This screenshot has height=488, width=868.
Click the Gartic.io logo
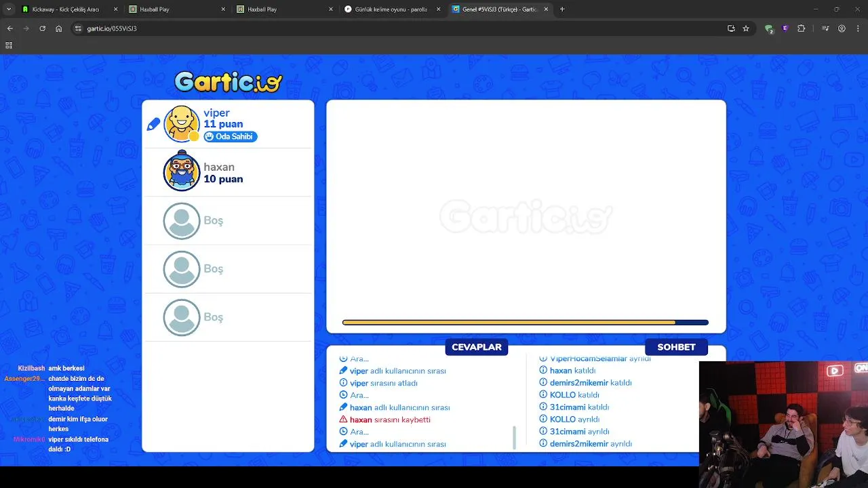pos(228,81)
